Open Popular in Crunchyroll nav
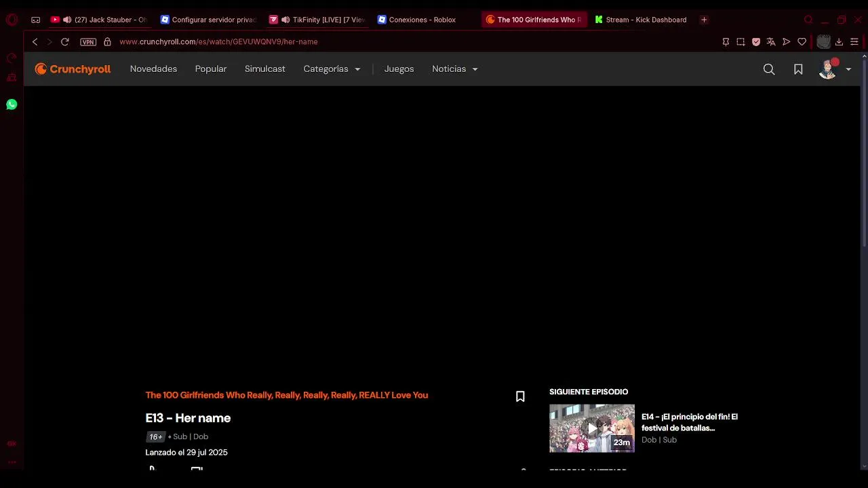The image size is (868, 488). tap(211, 69)
